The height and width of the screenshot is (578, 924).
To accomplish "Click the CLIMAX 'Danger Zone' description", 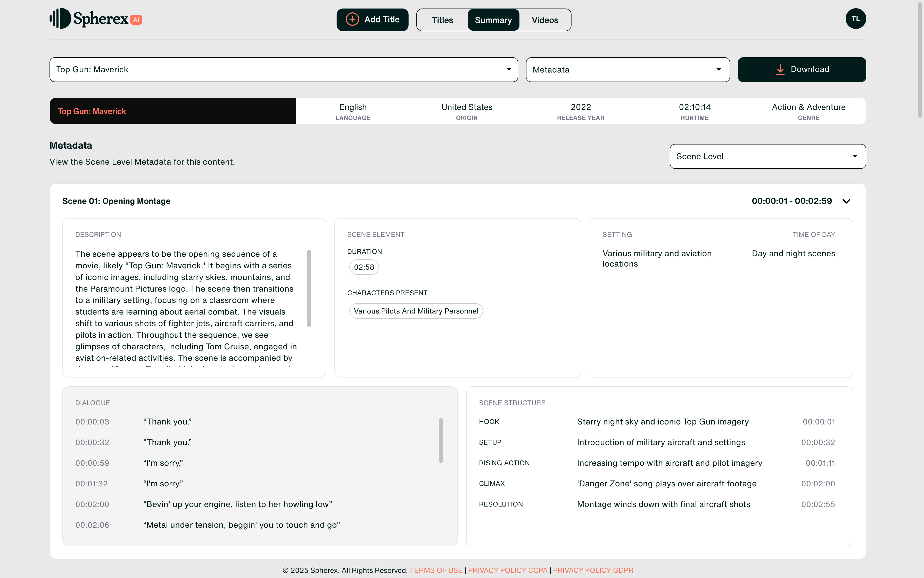I will 667,484.
